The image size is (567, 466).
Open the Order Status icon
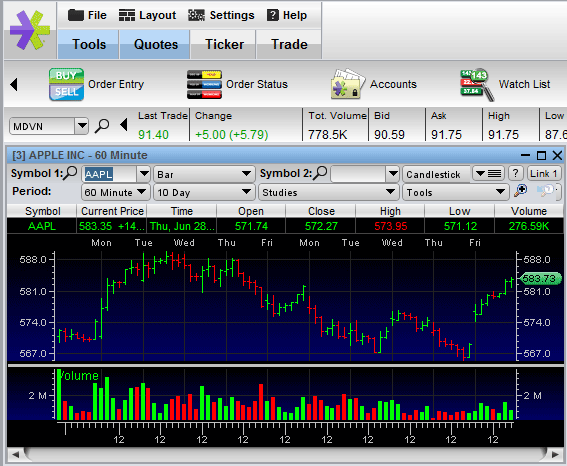click(x=204, y=85)
